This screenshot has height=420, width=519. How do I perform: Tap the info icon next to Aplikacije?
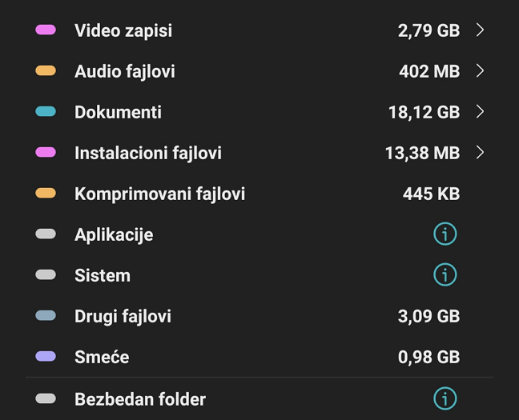(445, 234)
